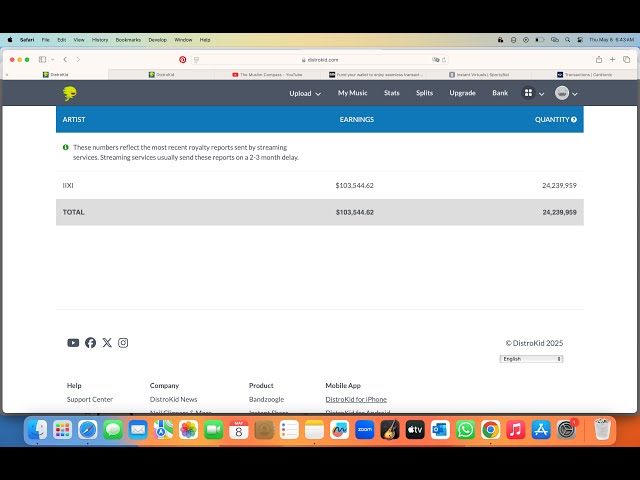Viewport: 640px width, 480px height.
Task: Switch to the Instant Virtuals SportyBet tab
Action: pyautogui.click(x=479, y=75)
